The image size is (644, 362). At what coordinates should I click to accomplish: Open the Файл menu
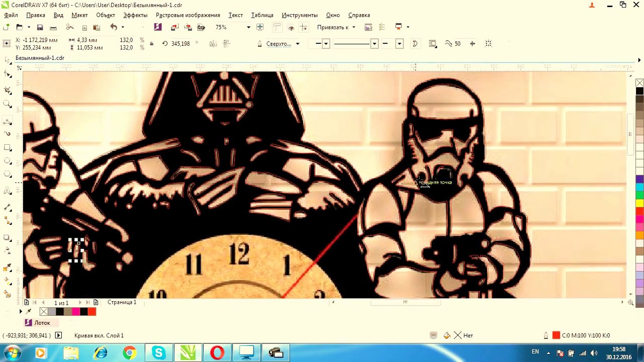11,15
